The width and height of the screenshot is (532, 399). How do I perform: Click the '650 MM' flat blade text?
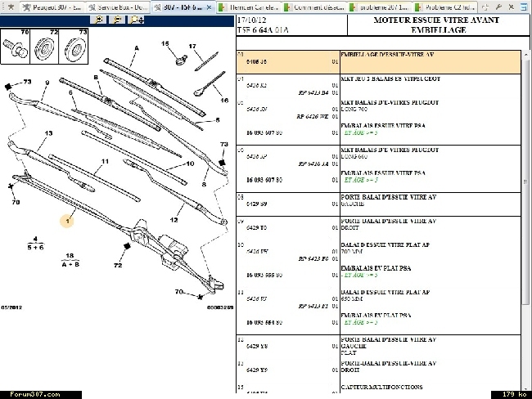pyautogui.click(x=352, y=298)
